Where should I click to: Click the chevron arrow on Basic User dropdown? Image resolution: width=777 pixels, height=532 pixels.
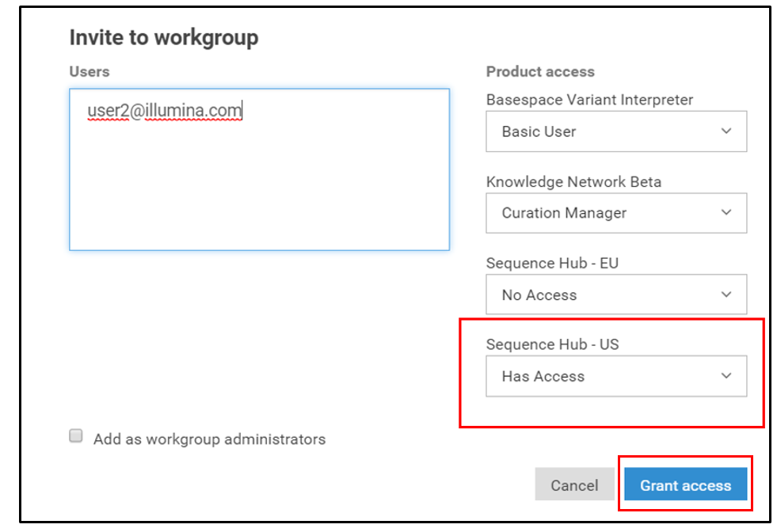click(x=726, y=131)
